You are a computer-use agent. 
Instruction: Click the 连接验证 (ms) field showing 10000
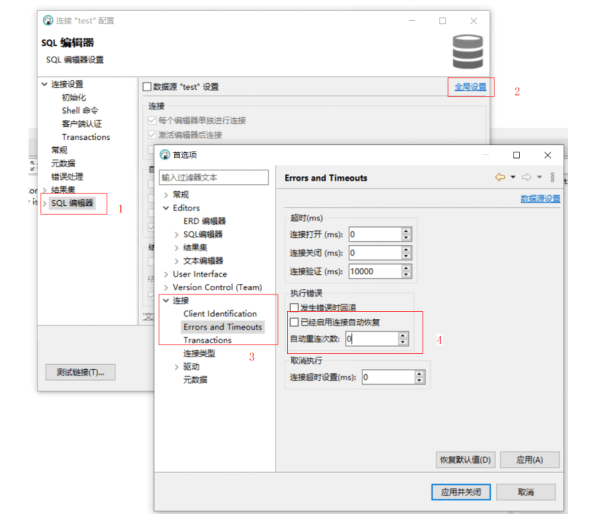pos(375,271)
